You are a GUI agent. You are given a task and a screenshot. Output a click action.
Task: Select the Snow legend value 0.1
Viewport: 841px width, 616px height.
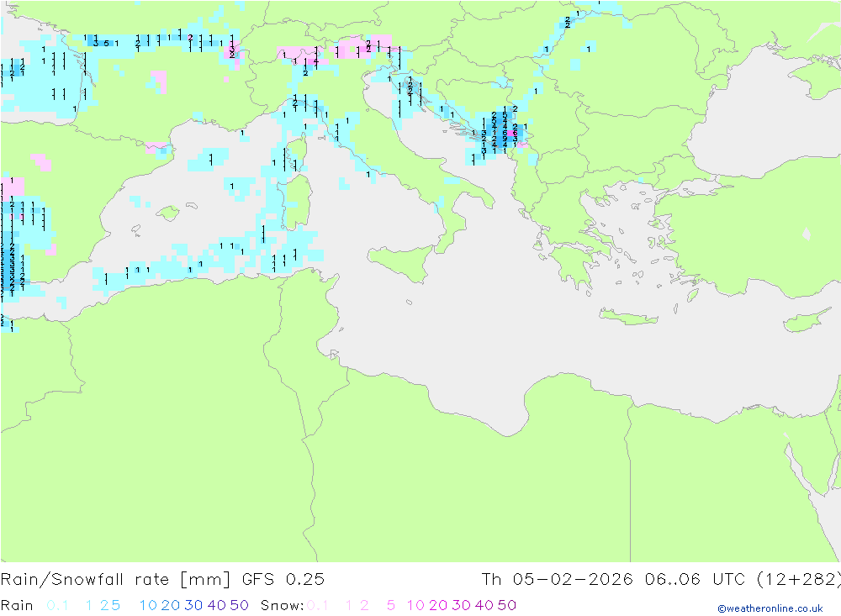click(317, 605)
